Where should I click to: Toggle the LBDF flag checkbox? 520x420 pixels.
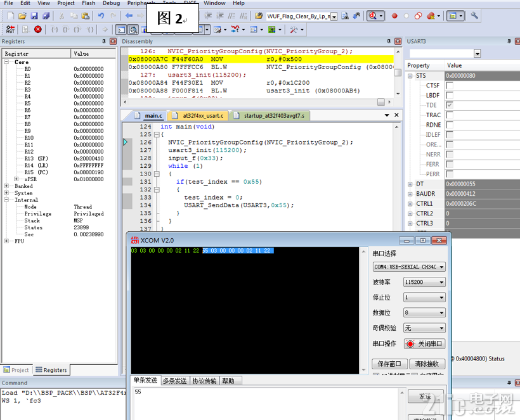pyautogui.click(x=450, y=96)
